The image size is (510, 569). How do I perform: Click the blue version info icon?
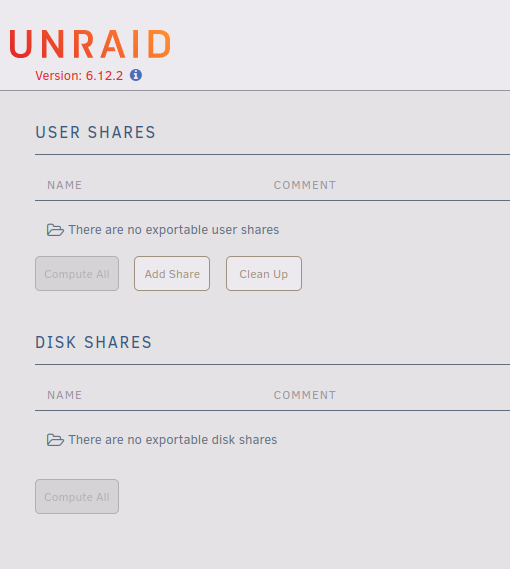(x=136, y=75)
